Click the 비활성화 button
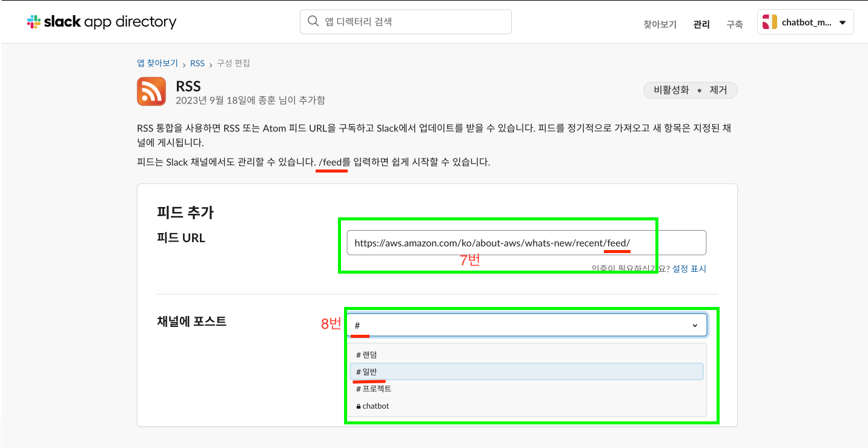Image resolution: width=868 pixels, height=448 pixels. [x=671, y=90]
